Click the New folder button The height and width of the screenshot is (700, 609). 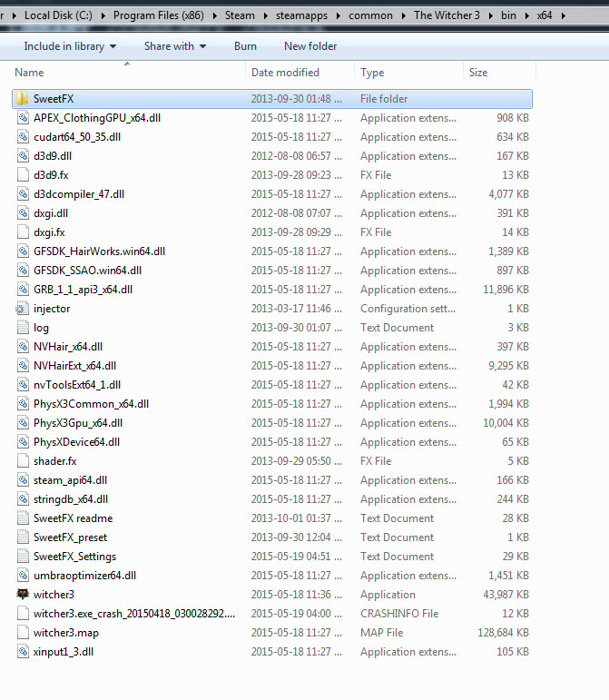[x=310, y=46]
